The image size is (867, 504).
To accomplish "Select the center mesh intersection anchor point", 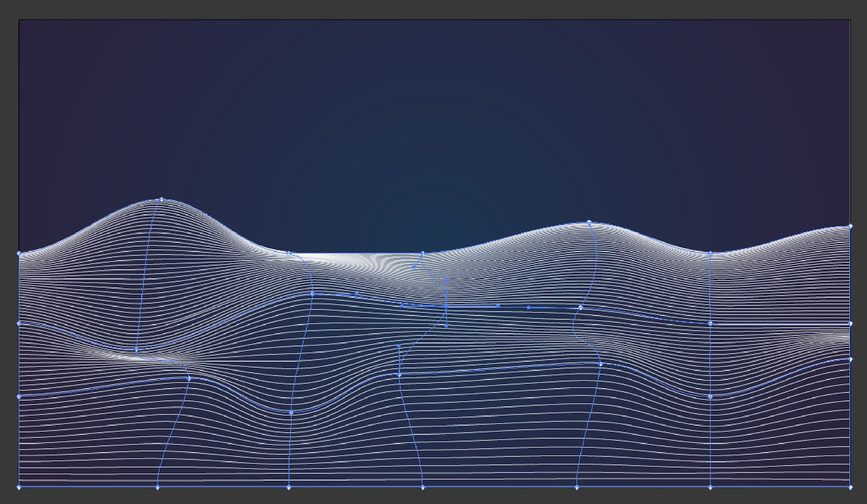I will coord(447,307).
